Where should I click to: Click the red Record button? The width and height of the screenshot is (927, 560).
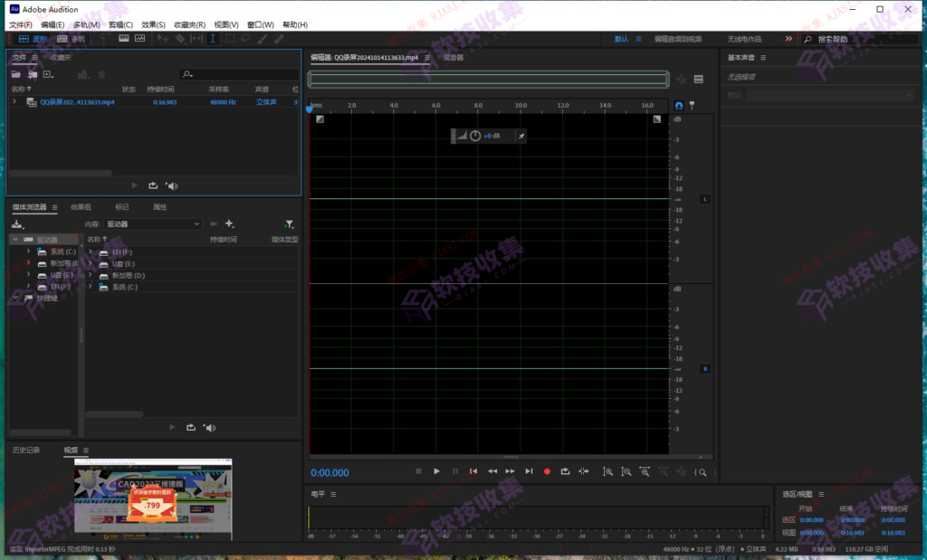coord(546,471)
